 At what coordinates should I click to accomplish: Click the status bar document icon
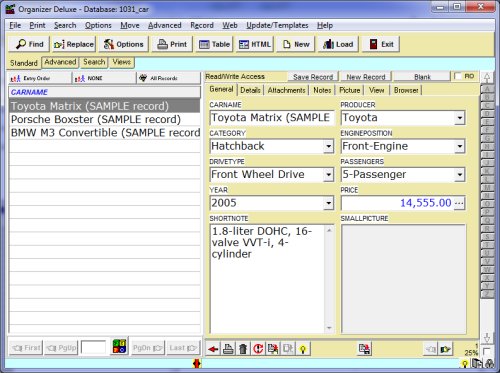coord(477,363)
